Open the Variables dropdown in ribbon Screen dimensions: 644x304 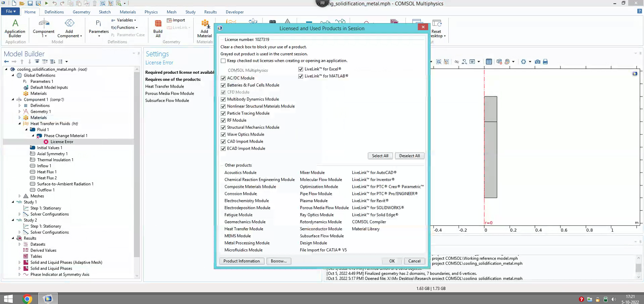pyautogui.click(x=123, y=20)
